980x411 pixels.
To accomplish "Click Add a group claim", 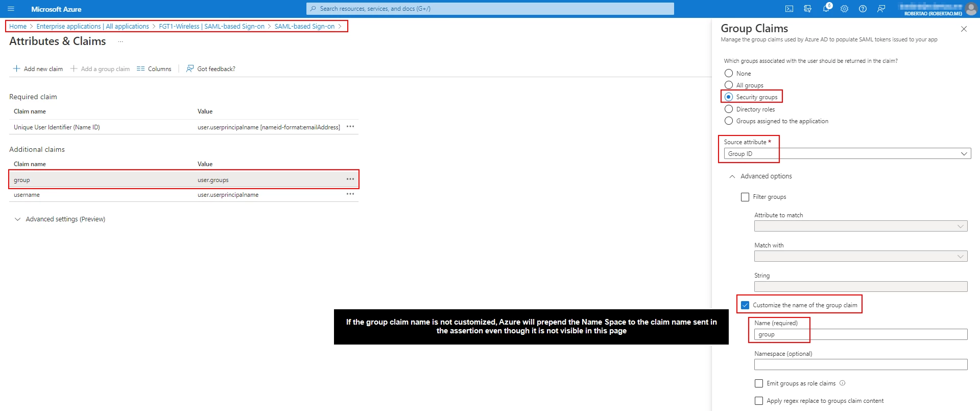I will tap(100, 68).
